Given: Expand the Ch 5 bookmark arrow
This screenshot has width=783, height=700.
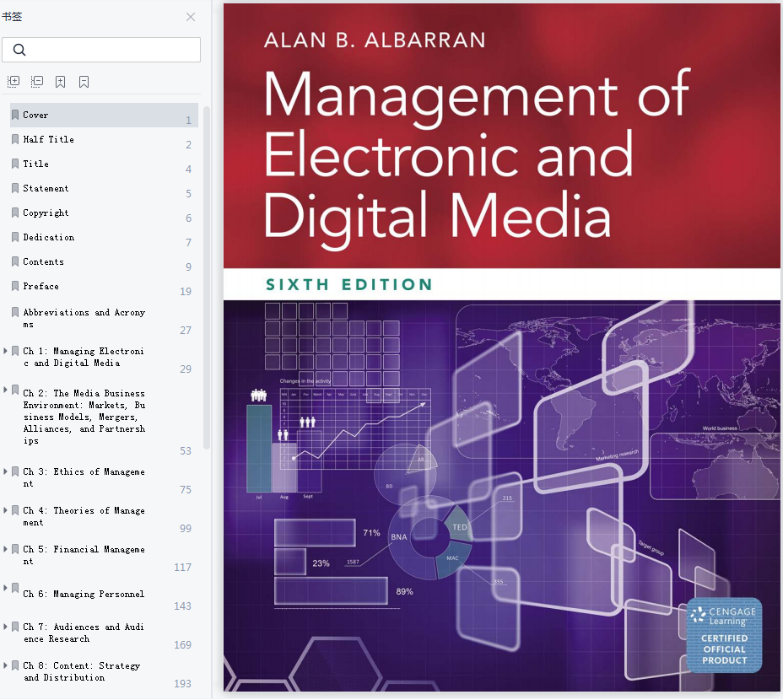Looking at the screenshot, I should coord(5,549).
